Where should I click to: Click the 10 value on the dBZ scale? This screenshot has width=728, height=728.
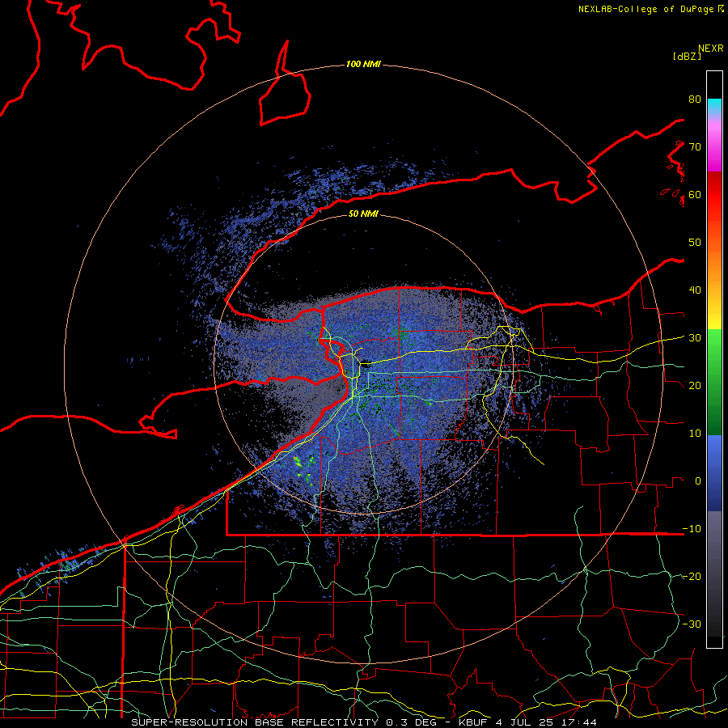[x=695, y=434]
